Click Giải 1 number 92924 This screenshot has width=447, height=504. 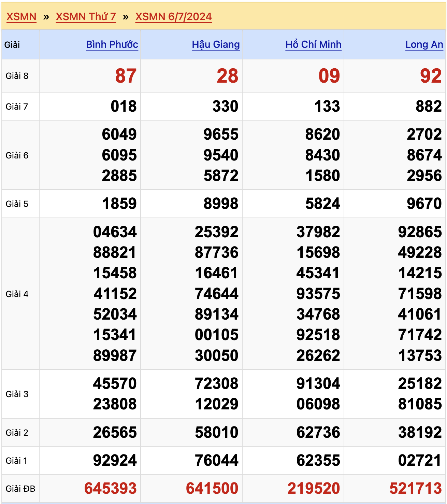[115, 460]
